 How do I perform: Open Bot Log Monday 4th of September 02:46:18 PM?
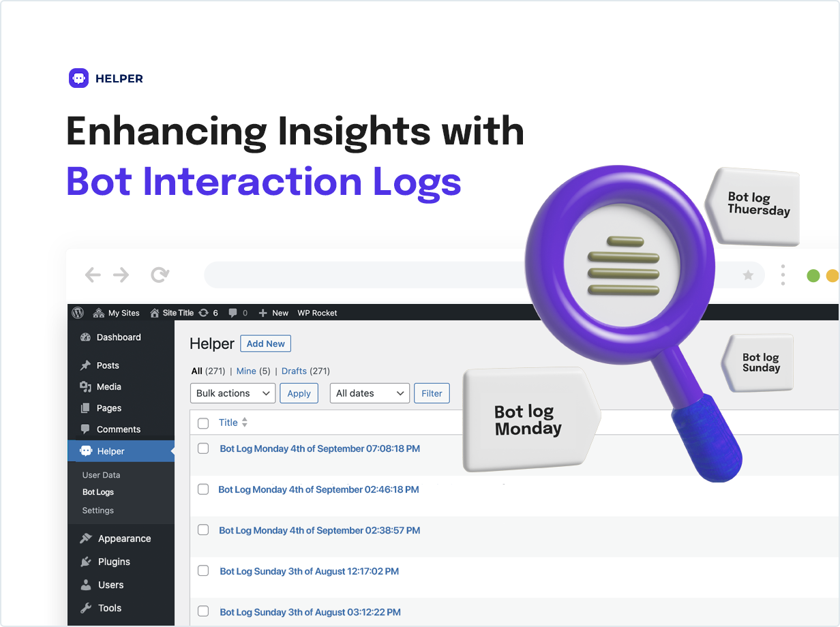point(318,489)
